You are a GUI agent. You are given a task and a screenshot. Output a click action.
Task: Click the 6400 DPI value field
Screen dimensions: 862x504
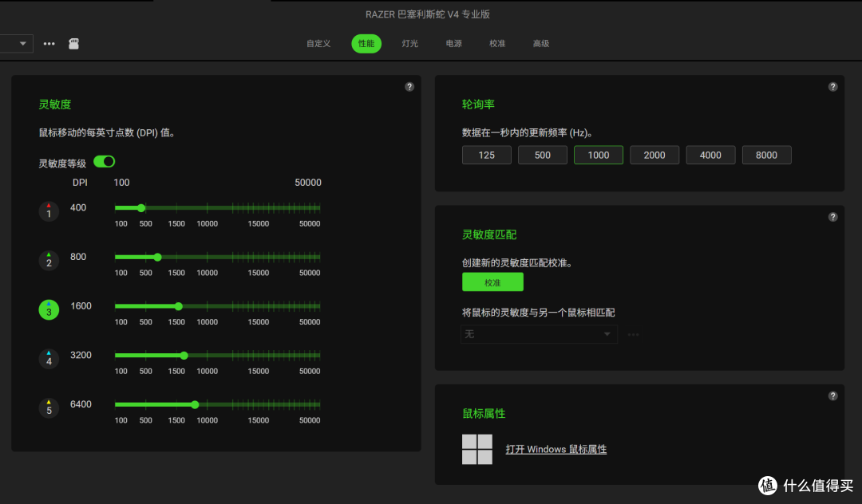pyautogui.click(x=81, y=404)
